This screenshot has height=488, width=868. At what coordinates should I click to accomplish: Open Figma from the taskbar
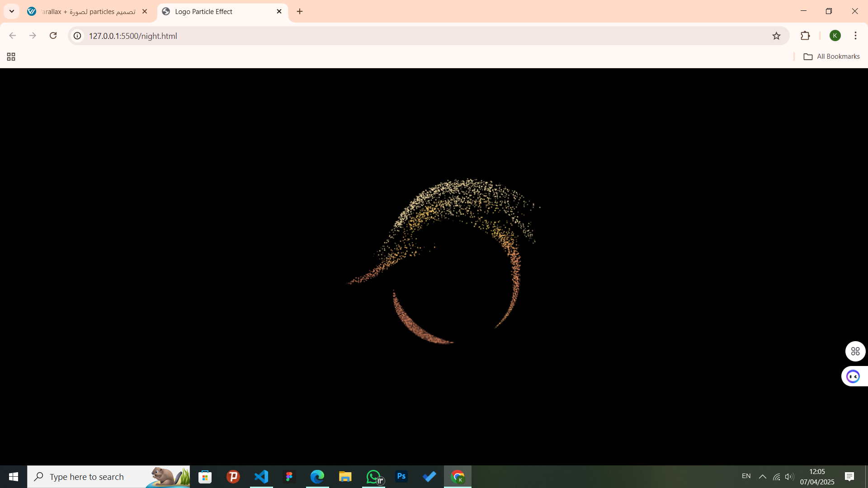point(289,477)
